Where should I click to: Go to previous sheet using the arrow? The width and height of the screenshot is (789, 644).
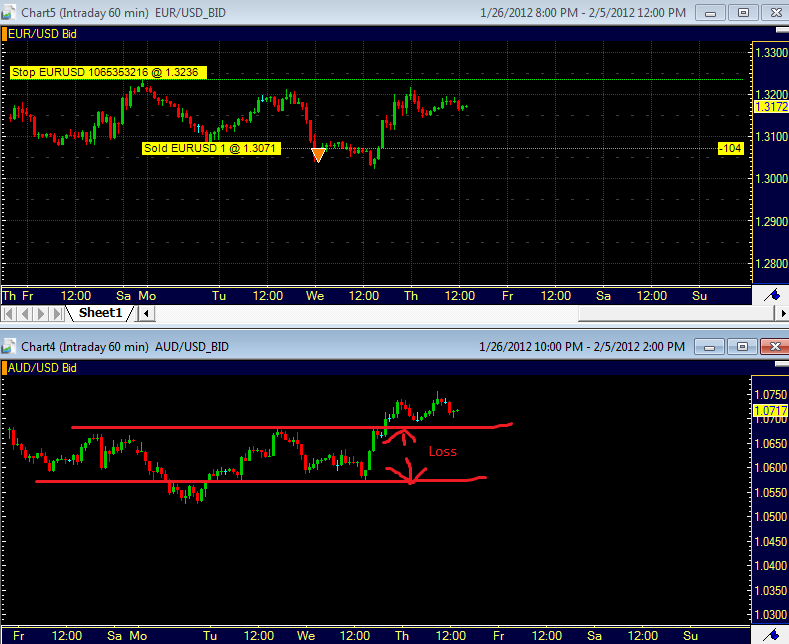pos(25,314)
